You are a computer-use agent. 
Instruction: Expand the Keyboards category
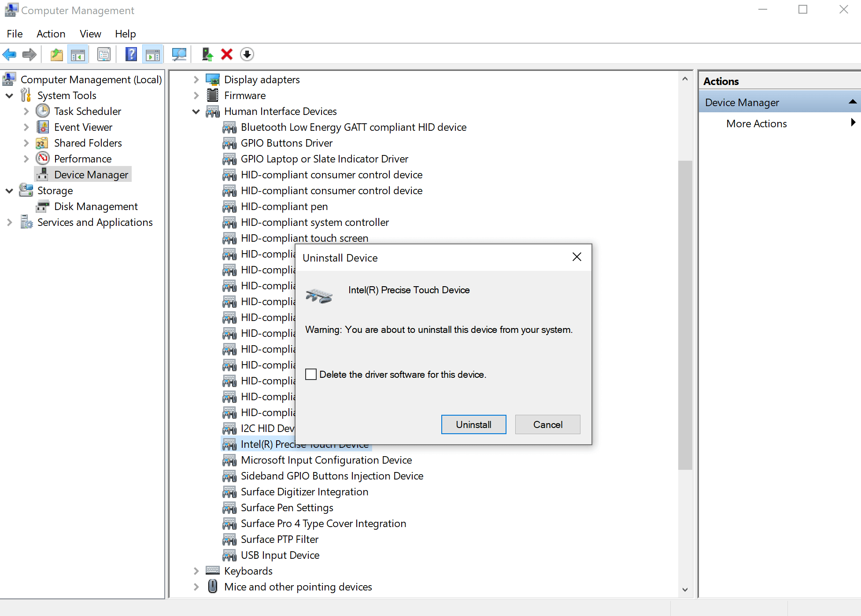(196, 571)
